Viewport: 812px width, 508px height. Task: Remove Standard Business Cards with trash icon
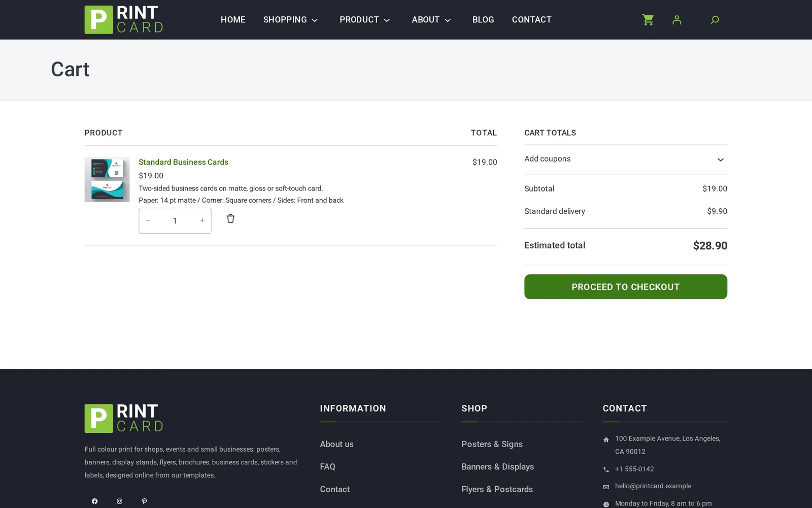[230, 218]
